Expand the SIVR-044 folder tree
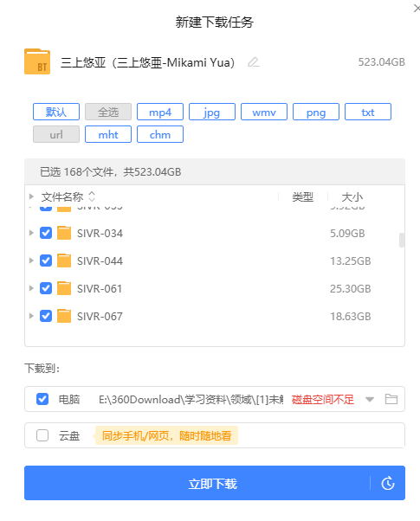The image size is (420, 521). point(31,260)
